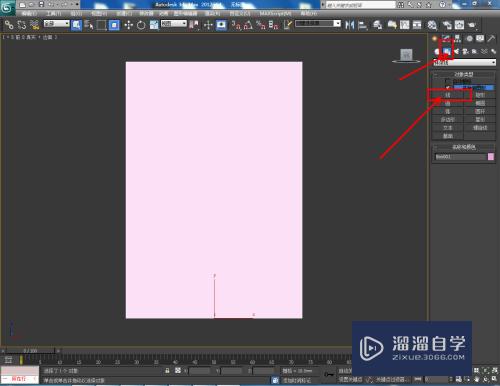The height and width of the screenshot is (386, 500).
Task: Open the shape type dropdown (样条线)
Action: point(464,62)
